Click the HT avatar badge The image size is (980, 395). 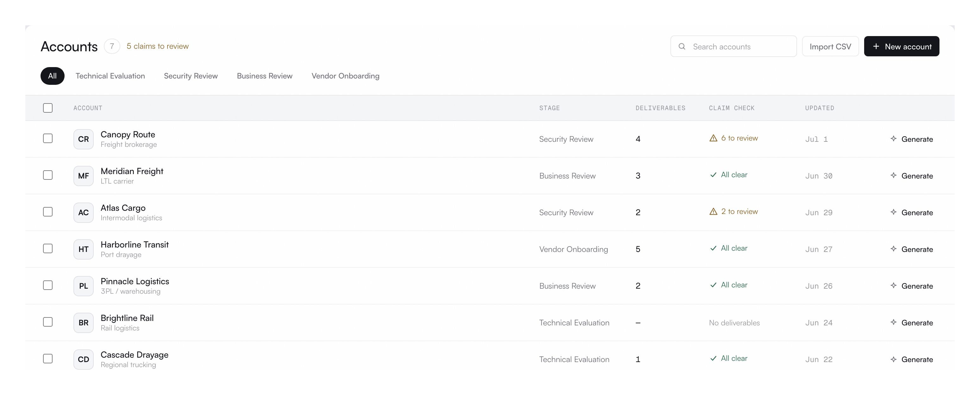tap(83, 249)
